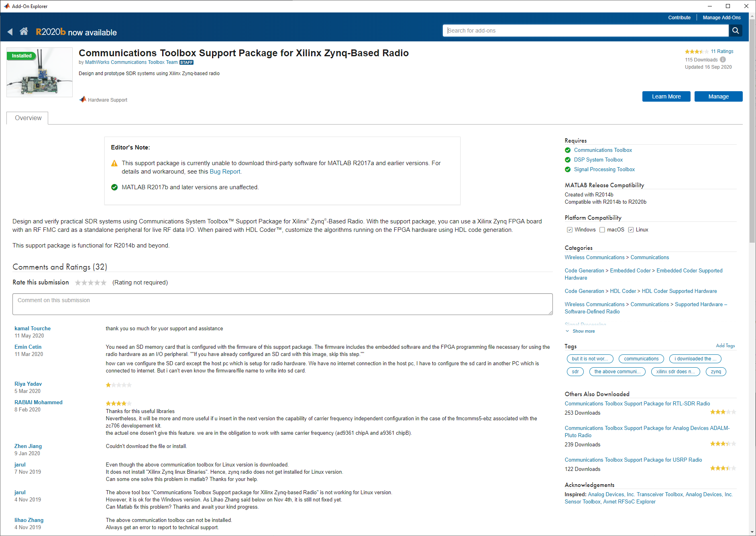The image size is (756, 536).
Task: Open MathWorks Communications Toolbox Team author link
Action: click(x=131, y=62)
